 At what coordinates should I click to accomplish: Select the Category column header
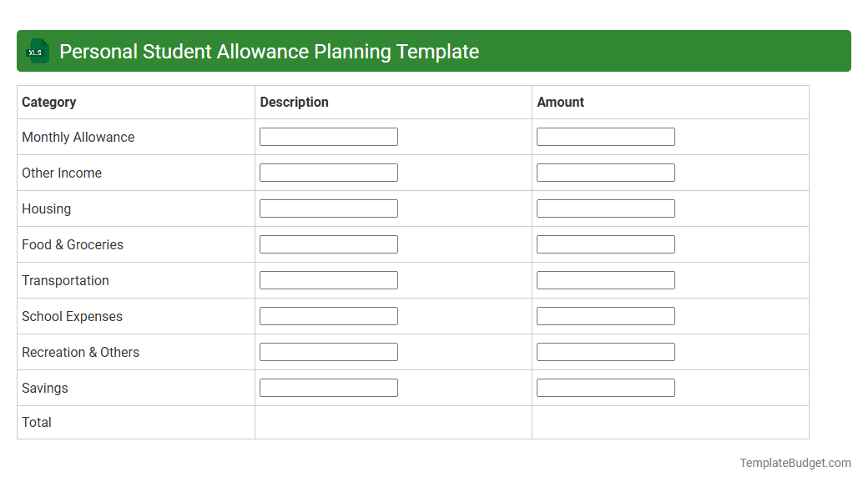point(49,102)
